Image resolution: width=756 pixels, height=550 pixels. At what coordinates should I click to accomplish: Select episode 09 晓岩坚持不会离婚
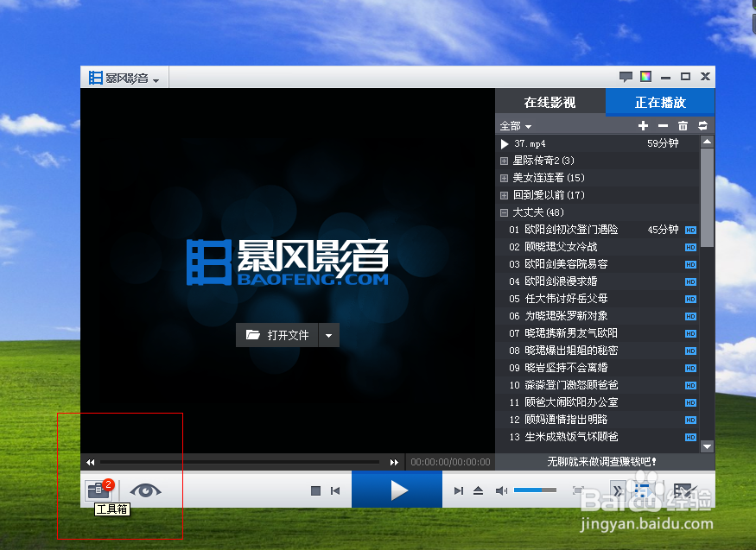click(x=597, y=368)
